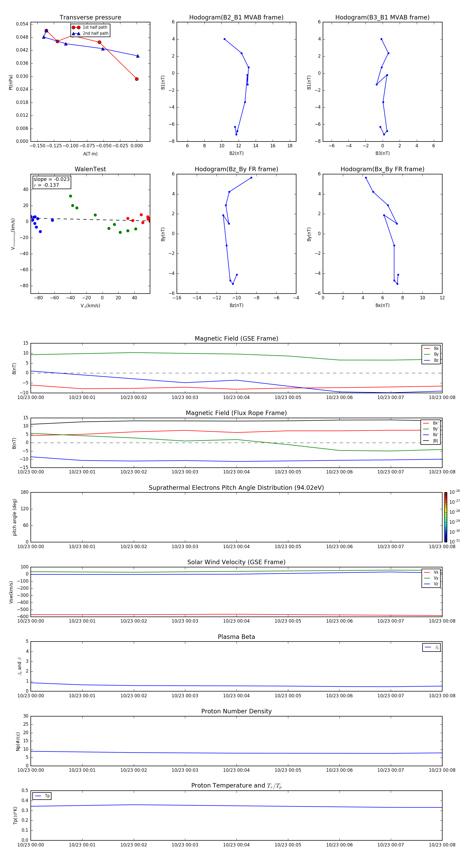This screenshot has width=473, height=868.
Task: Click the WalenTest plot title
Action: (x=90, y=169)
